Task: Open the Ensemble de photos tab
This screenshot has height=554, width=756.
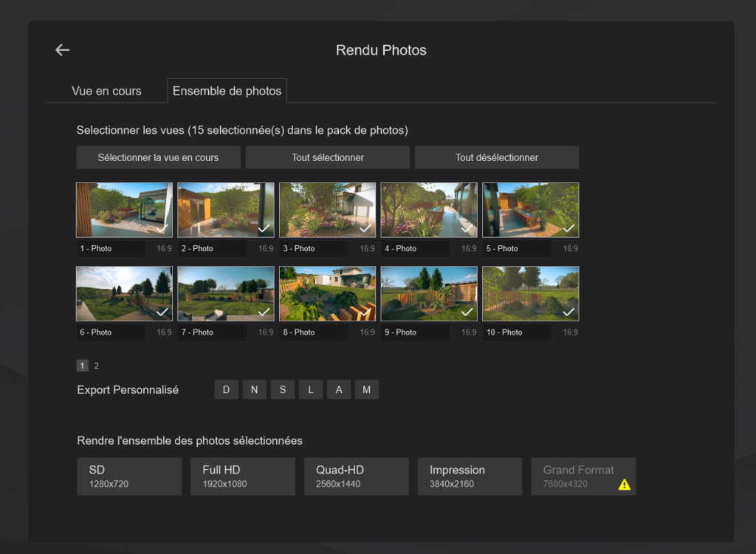Action: click(227, 91)
